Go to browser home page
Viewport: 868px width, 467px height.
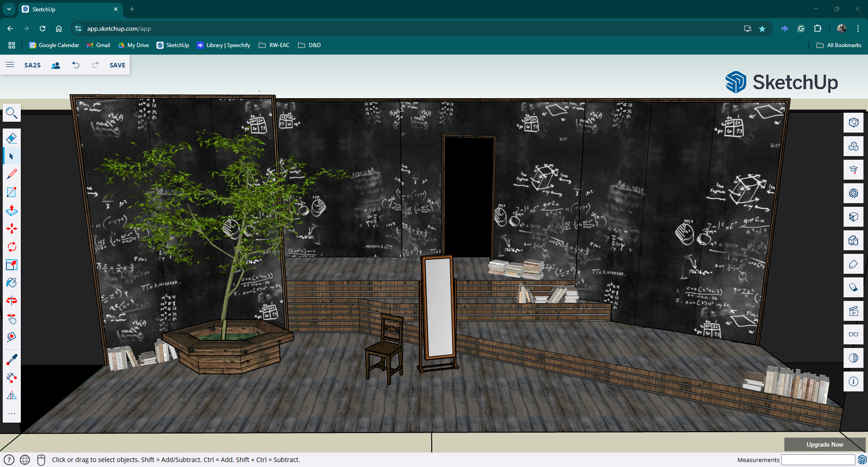(59, 29)
